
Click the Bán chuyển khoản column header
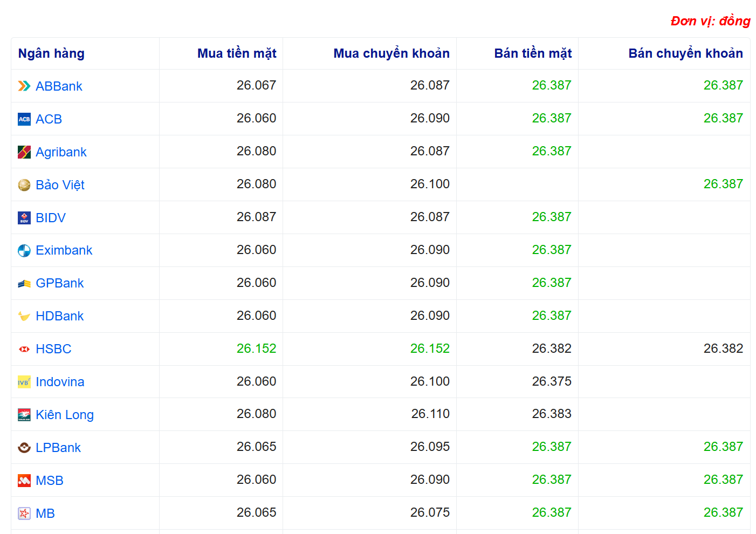point(685,53)
